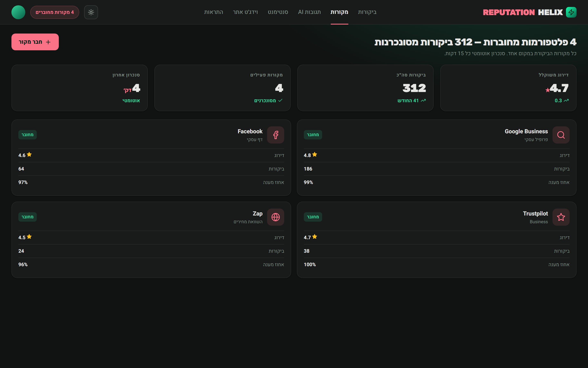The width and height of the screenshot is (588, 368).
Task: Click the מחובר badge on Facebook
Action: click(27, 135)
